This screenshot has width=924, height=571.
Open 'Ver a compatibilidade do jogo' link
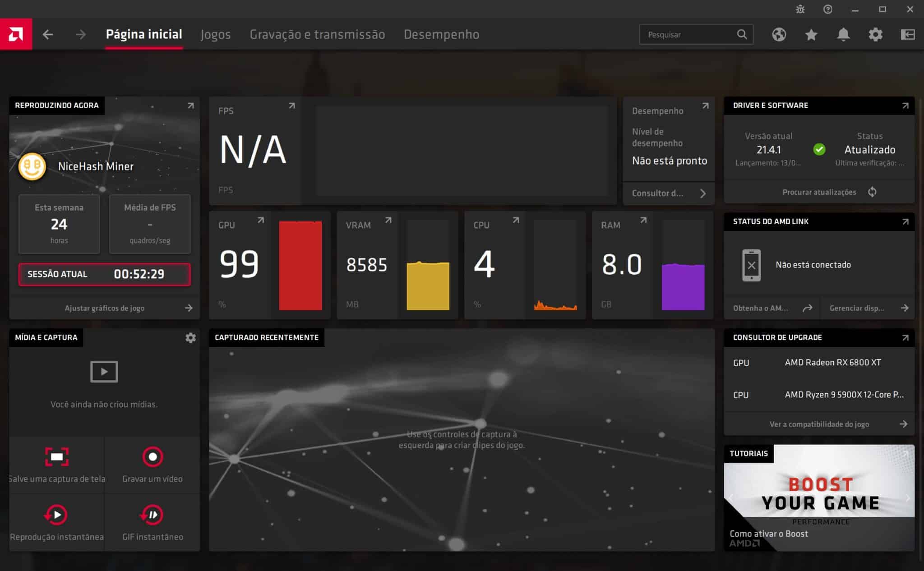(819, 424)
